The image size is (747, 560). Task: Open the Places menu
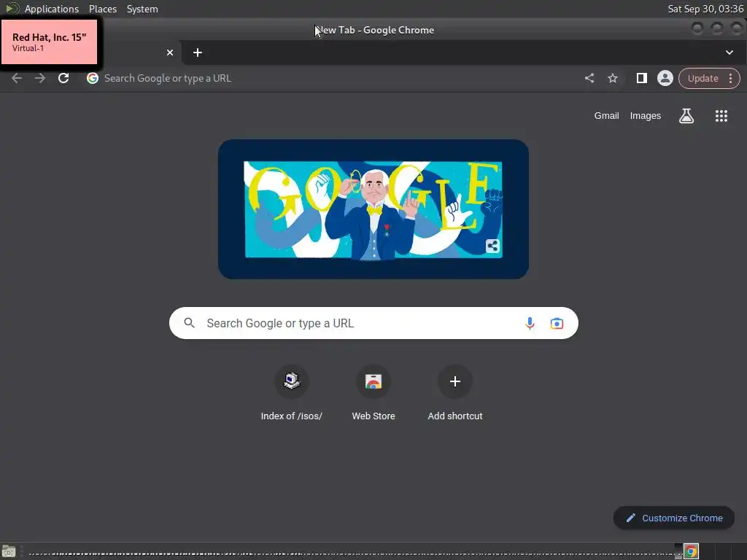102,9
